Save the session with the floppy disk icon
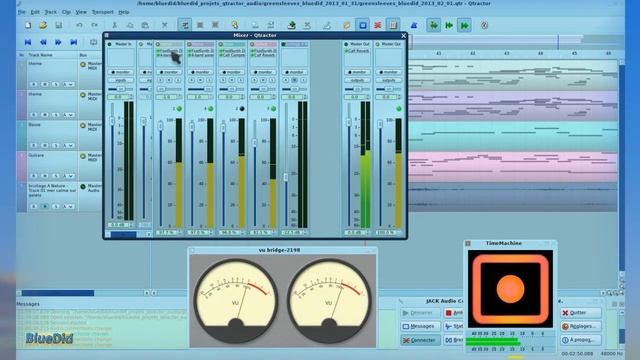Viewport: 640px width, 360px height. coord(58,25)
